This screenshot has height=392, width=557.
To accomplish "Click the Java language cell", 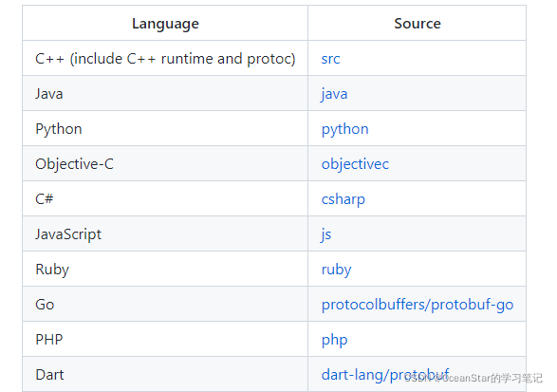I will pyautogui.click(x=165, y=93).
